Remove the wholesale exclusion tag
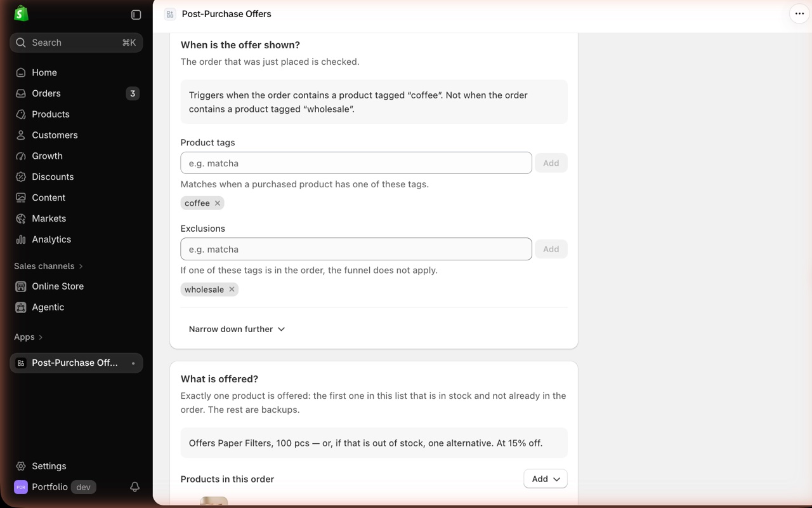The height and width of the screenshot is (508, 812). 232,290
